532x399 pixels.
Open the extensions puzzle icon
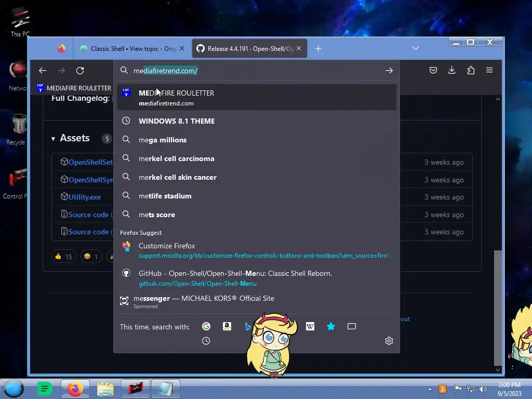[471, 70]
